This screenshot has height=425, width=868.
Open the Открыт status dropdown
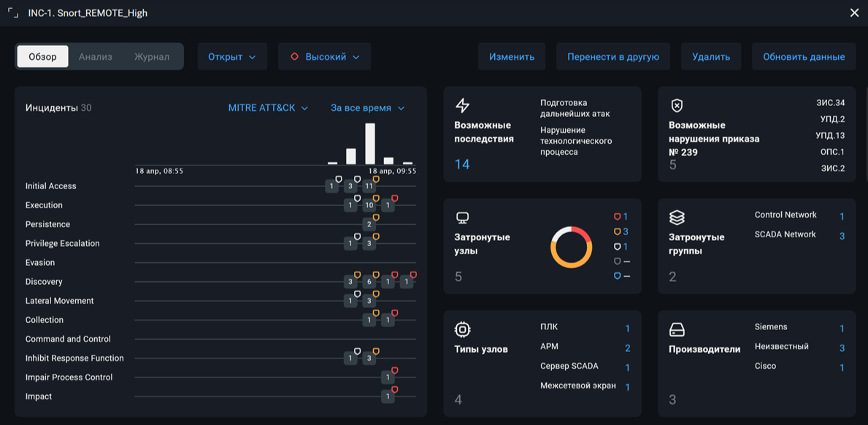[232, 56]
